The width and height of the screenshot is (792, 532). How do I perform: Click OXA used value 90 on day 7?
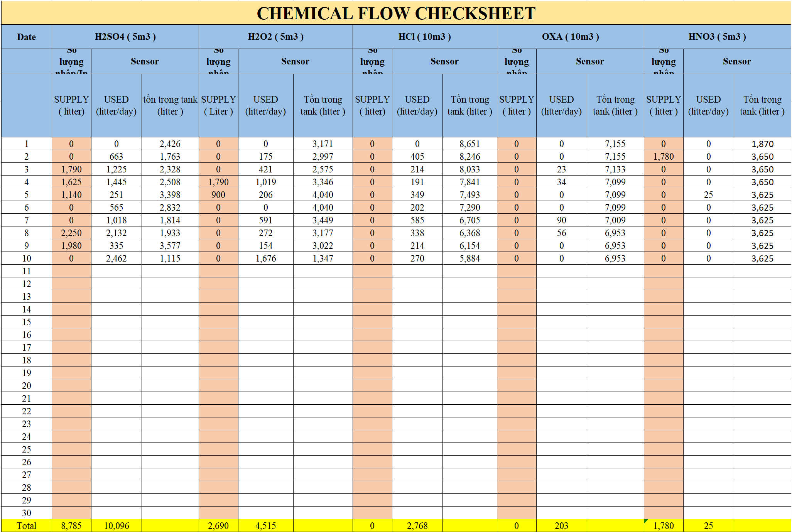561,220
